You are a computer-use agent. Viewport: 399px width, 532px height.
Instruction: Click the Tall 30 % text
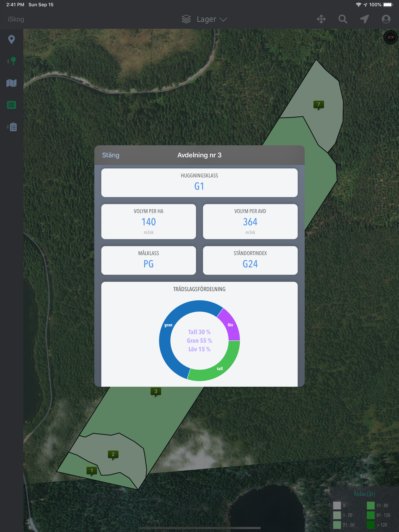pyautogui.click(x=199, y=332)
